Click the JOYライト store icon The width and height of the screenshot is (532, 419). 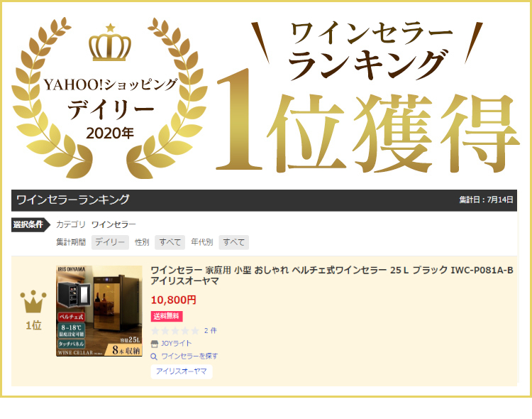click(x=155, y=344)
